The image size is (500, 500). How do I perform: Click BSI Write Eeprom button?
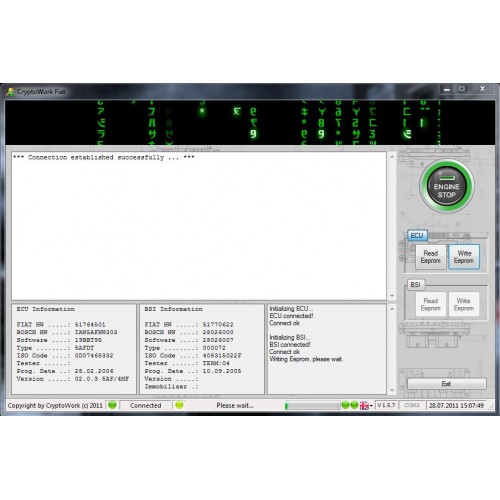coord(464,304)
